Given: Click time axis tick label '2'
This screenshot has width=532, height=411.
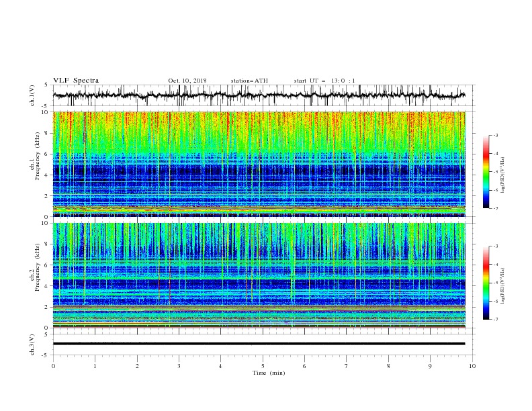Looking at the screenshot, I should (x=137, y=366).
